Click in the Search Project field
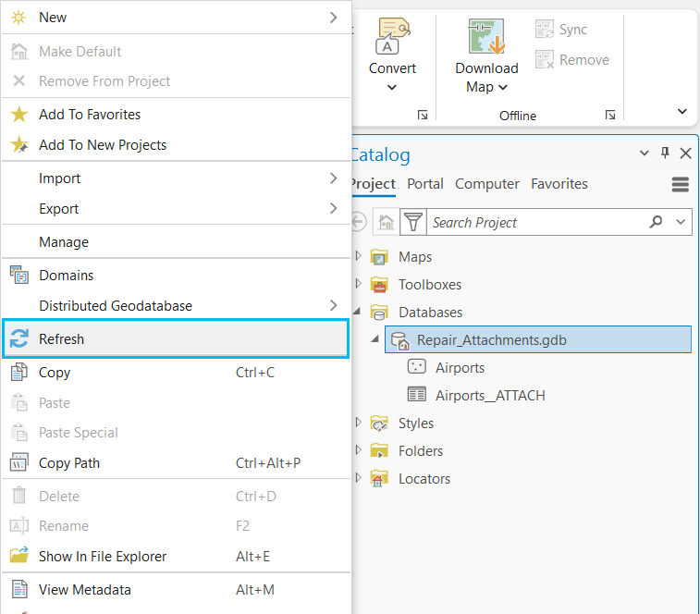 pyautogui.click(x=538, y=222)
